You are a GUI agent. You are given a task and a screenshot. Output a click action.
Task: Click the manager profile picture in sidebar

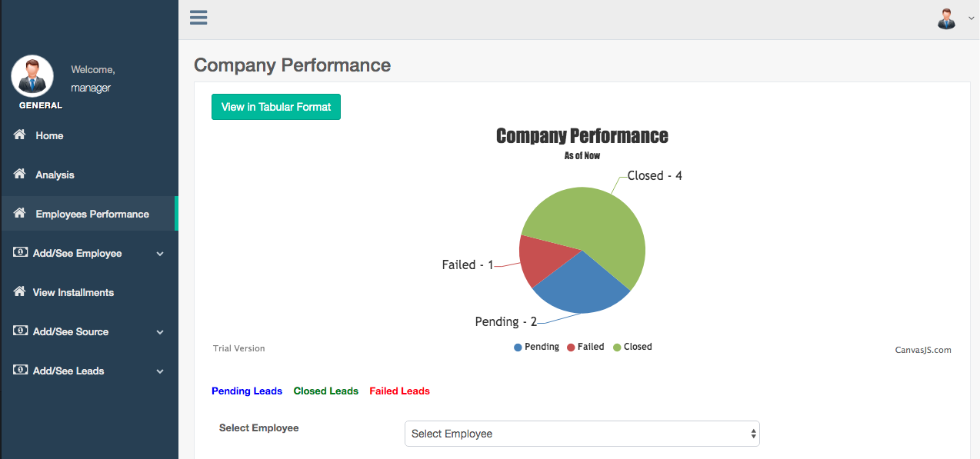coord(32,76)
